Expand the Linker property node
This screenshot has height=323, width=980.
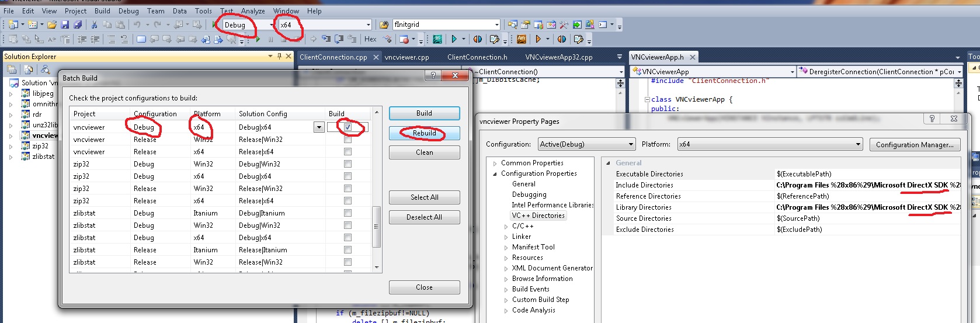tap(506, 237)
